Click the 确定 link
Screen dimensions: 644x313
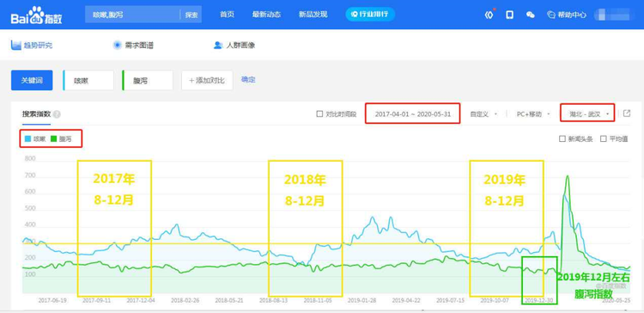[248, 80]
